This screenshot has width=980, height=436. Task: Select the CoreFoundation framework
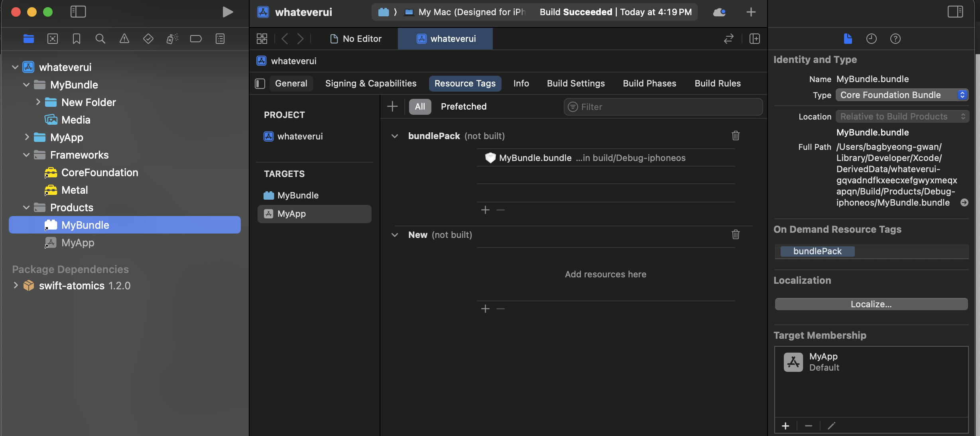92,172
